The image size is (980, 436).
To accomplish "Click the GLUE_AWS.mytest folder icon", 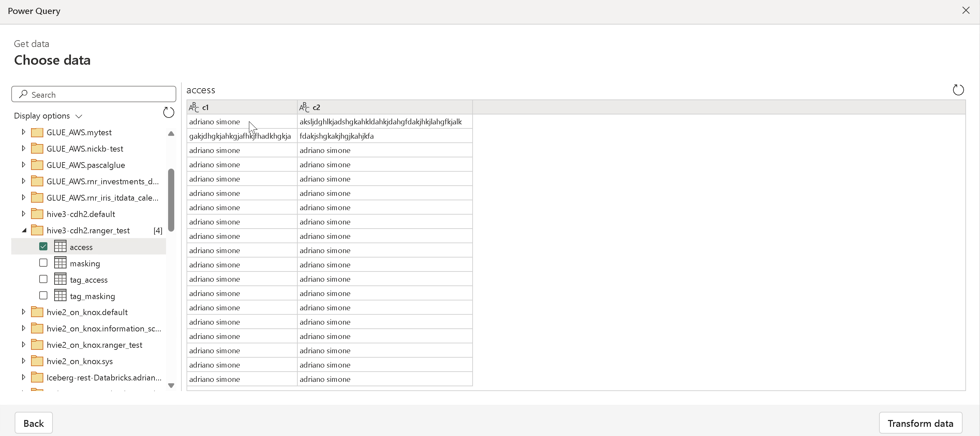I will tap(37, 132).
